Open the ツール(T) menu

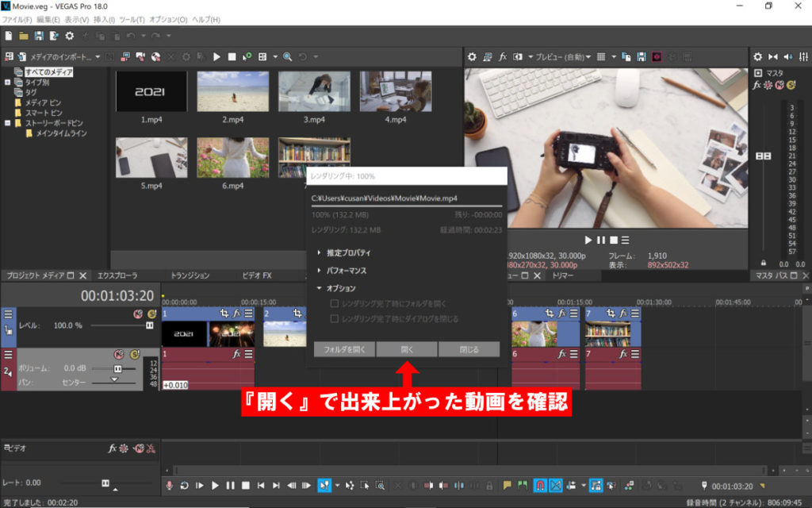click(x=131, y=19)
